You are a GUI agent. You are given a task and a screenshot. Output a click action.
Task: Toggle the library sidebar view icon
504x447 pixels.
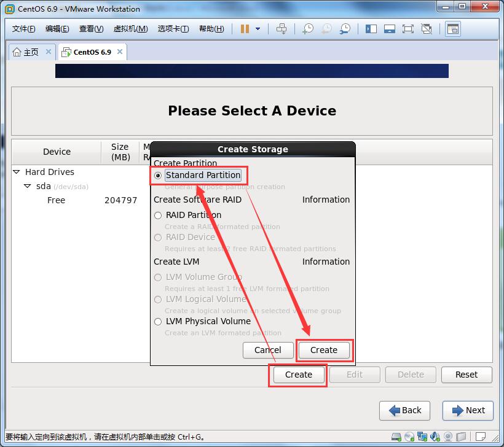371,29
